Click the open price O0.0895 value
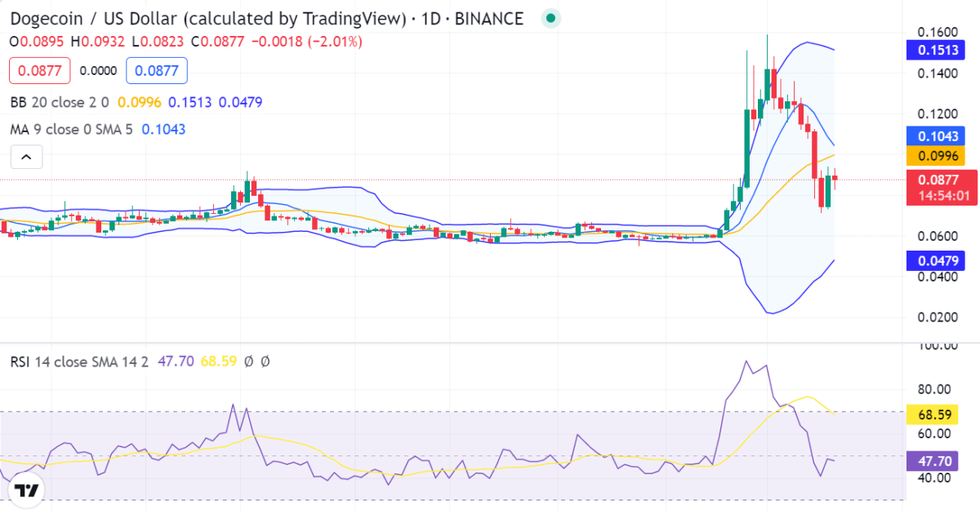 [38, 41]
